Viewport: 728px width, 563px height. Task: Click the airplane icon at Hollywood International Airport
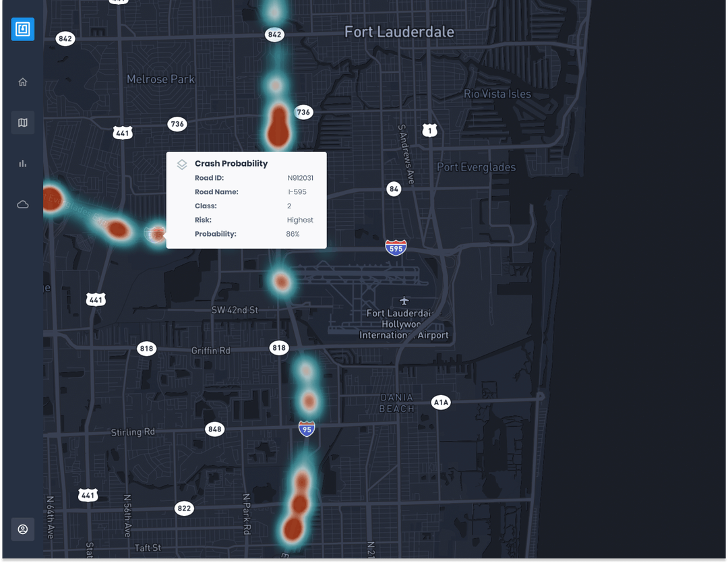404,302
